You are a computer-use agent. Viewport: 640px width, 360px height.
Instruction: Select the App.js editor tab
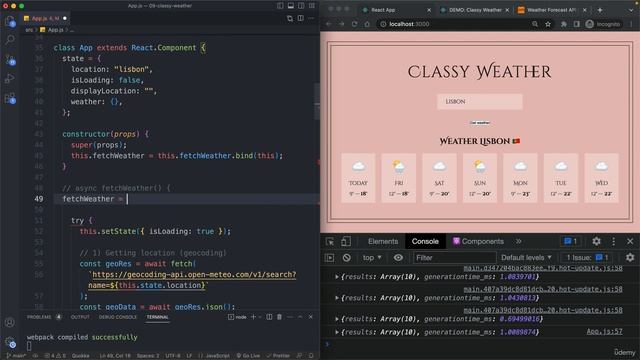pos(45,18)
